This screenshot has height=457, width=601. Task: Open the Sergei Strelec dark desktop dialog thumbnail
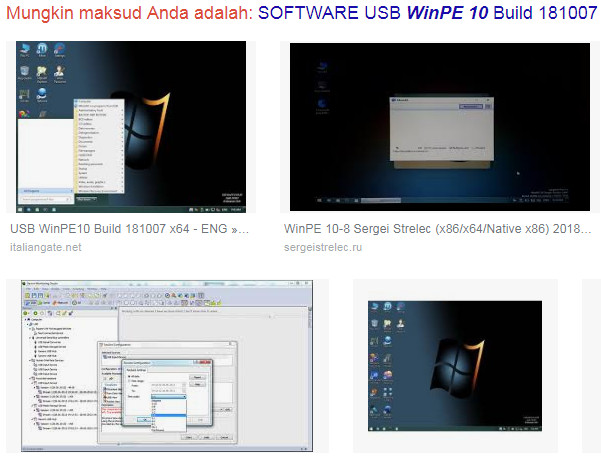click(440, 127)
